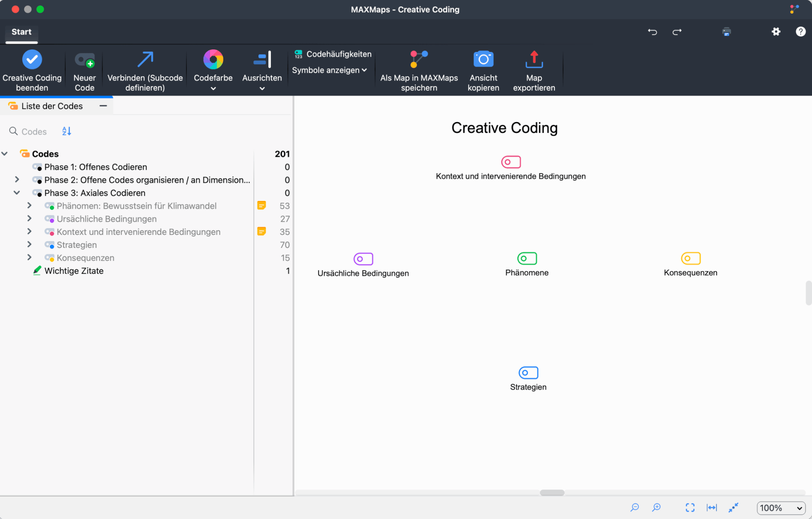Click the Ausrichten alignment icon
Image resolution: width=812 pixels, height=519 pixels.
(x=262, y=60)
